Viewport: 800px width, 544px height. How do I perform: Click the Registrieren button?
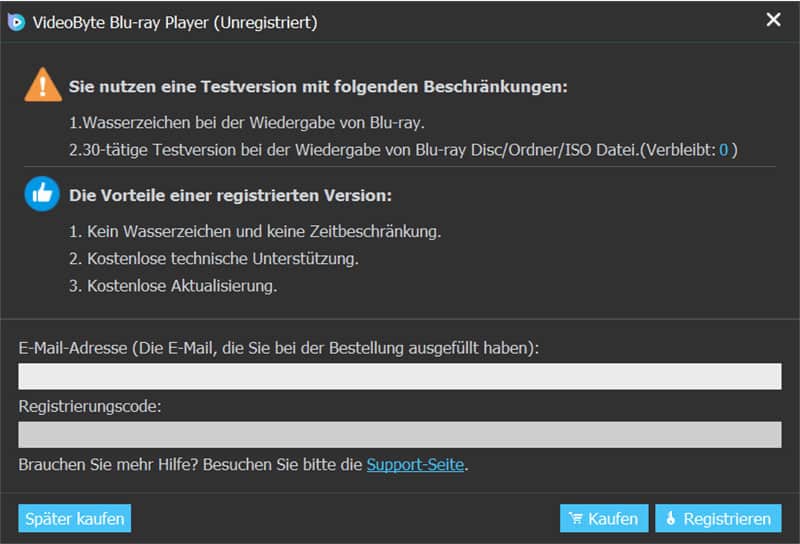718,518
